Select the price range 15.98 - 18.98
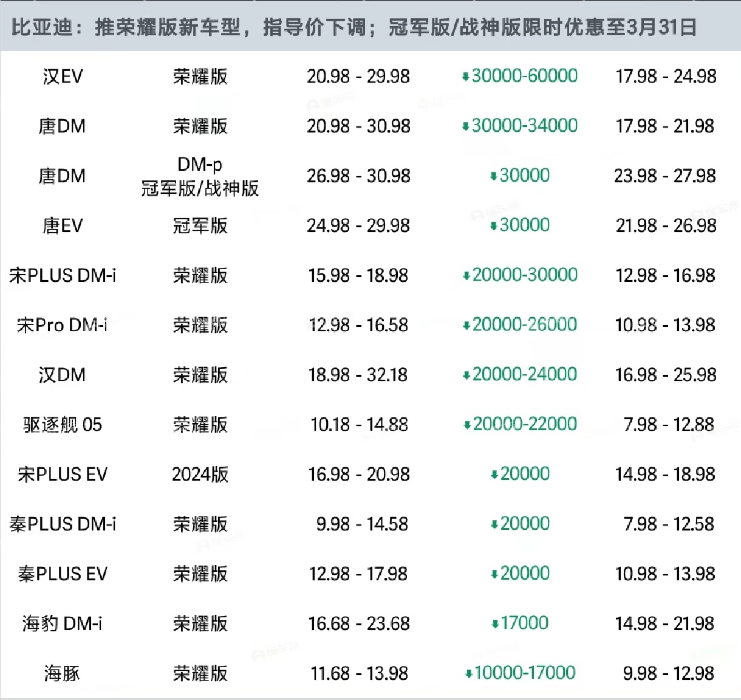The image size is (741, 700). [358, 276]
